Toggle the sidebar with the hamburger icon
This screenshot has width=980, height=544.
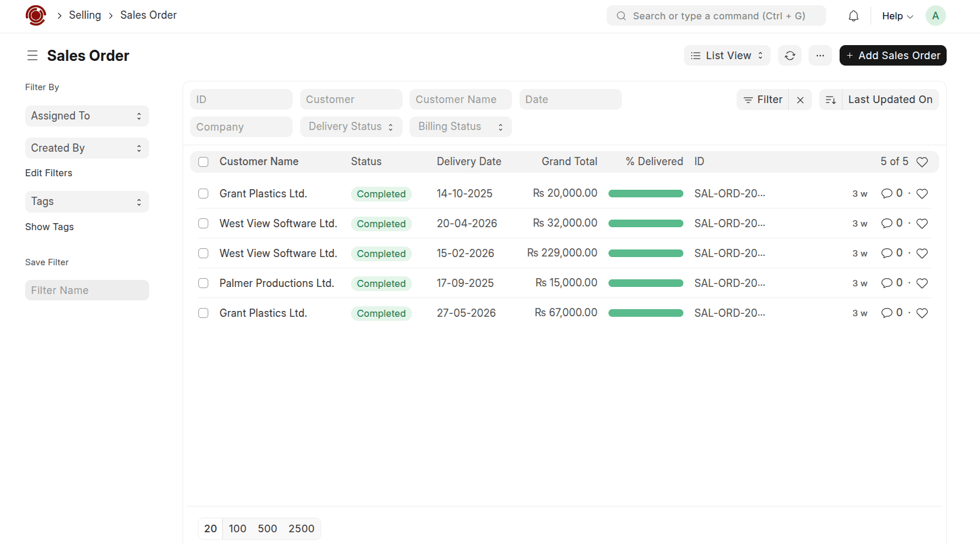[x=32, y=55]
